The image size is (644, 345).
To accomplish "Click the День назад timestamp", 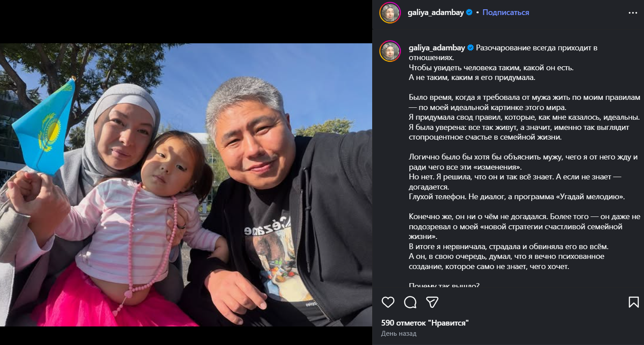I will click(x=399, y=334).
